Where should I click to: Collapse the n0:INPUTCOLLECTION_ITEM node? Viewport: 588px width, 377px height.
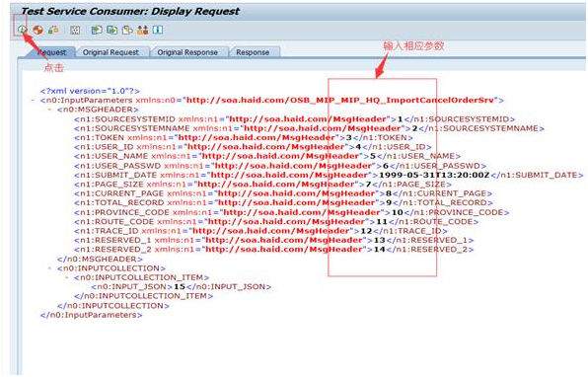[x=66, y=277]
